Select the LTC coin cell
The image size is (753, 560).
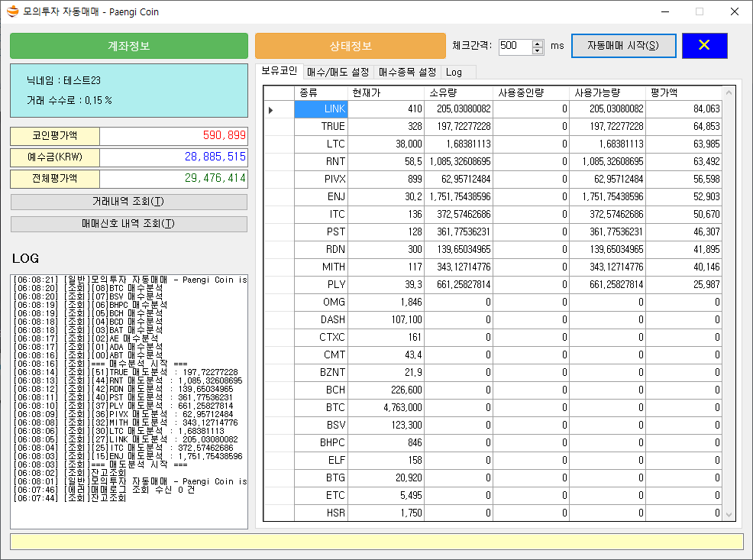(321, 144)
